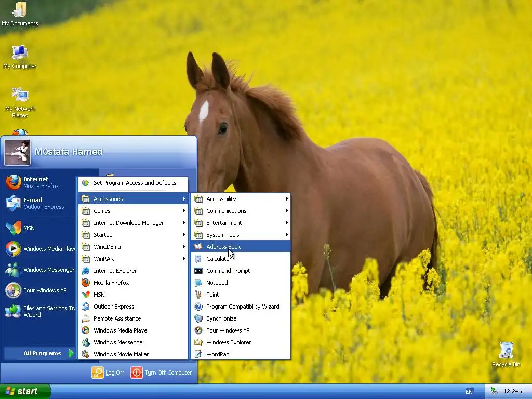Click the Mozilla Firefox icon in All Programs
The width and height of the screenshot is (532, 399).
coord(86,283)
